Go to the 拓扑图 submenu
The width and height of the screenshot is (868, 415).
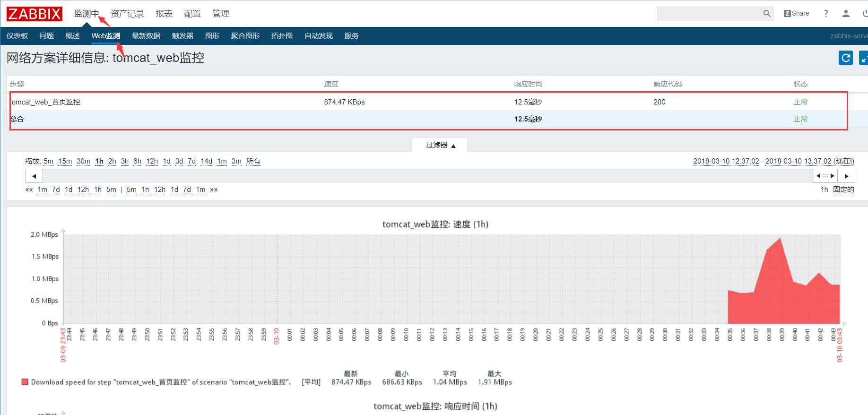pos(282,36)
